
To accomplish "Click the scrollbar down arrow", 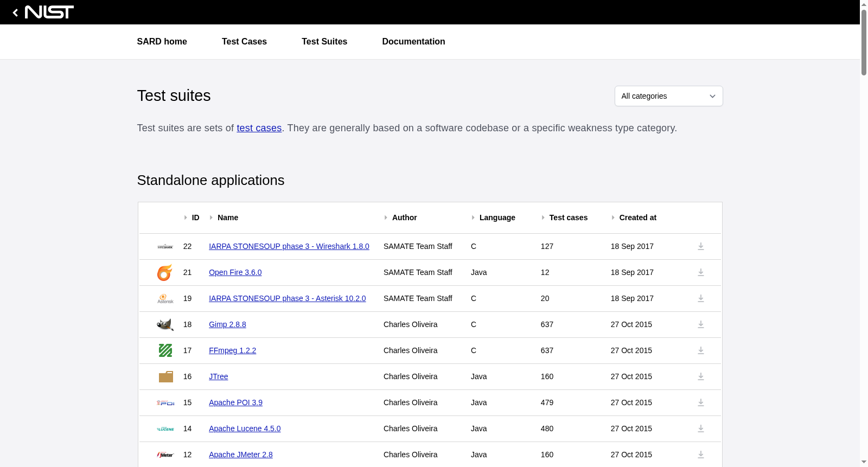I will pos(864,462).
